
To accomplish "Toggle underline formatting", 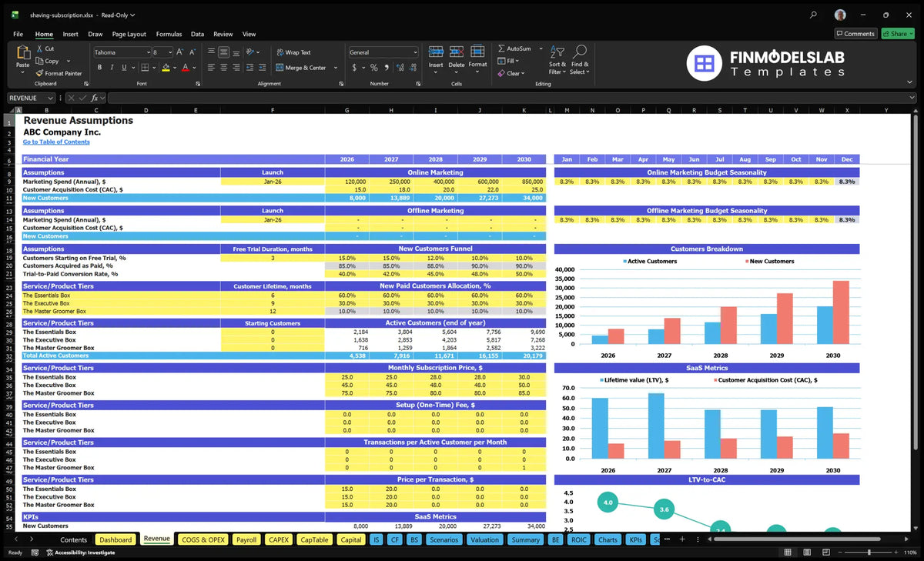I will click(x=122, y=68).
